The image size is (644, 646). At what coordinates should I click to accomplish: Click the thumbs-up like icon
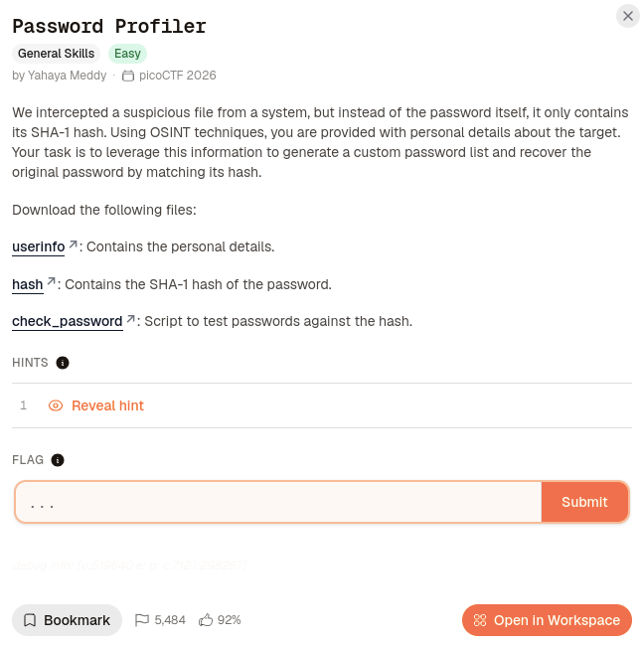[x=206, y=620]
